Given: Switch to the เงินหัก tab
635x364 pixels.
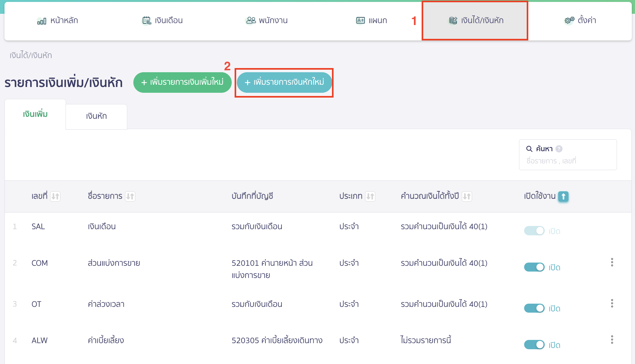Looking at the screenshot, I should (x=96, y=116).
